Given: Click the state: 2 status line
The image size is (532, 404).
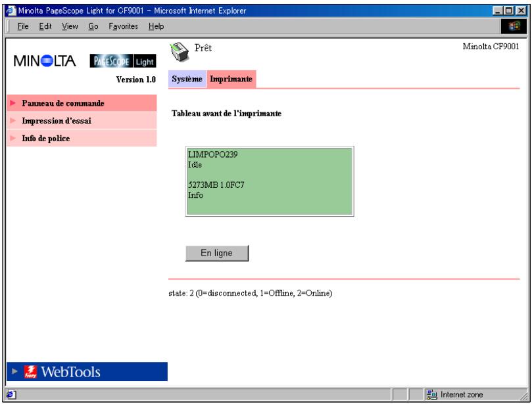Looking at the screenshot, I should tap(251, 293).
